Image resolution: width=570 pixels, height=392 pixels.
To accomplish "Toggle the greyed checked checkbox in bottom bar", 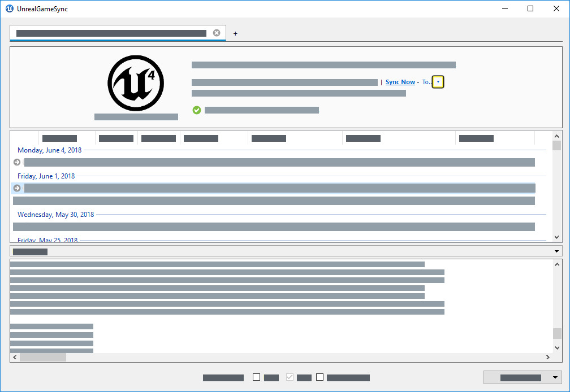I will 290,377.
